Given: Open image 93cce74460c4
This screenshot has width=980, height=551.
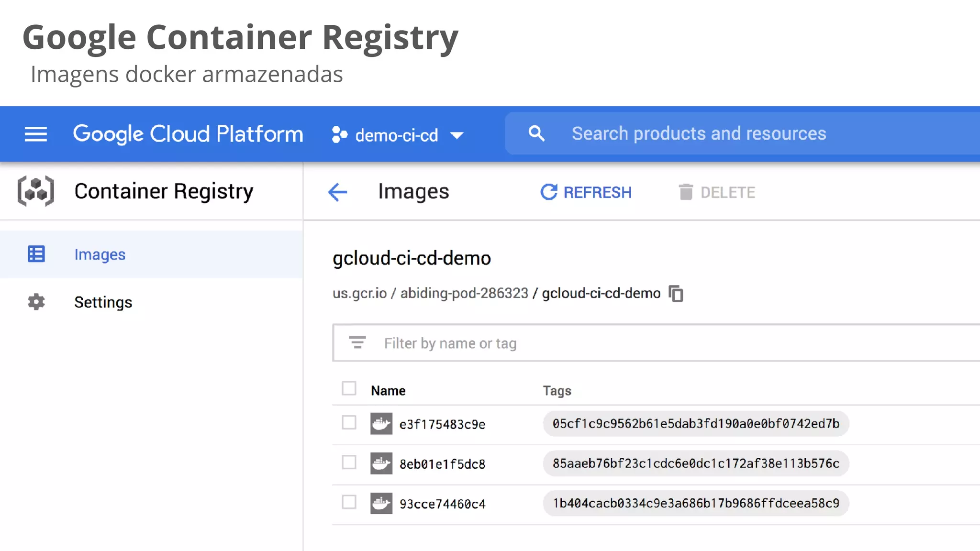Looking at the screenshot, I should pyautogui.click(x=443, y=504).
